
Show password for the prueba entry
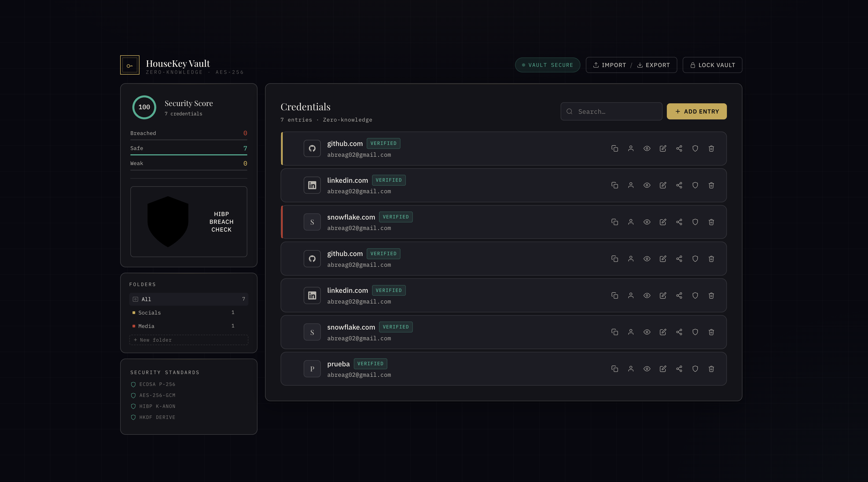tap(647, 369)
